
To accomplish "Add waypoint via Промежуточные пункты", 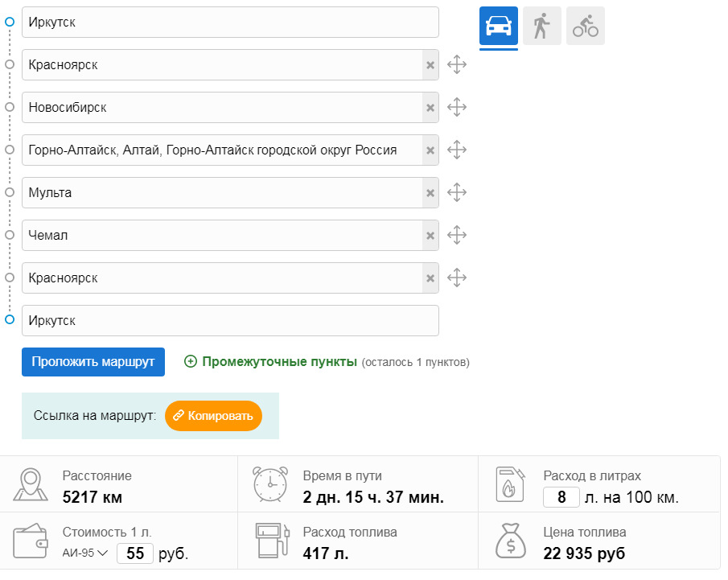I will point(271,362).
